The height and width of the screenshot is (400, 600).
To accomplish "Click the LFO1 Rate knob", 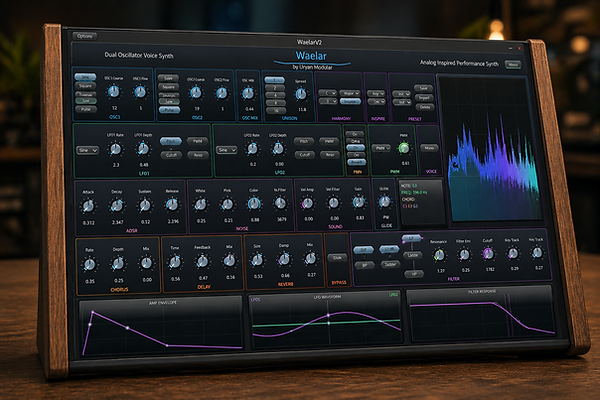I will click(116, 149).
